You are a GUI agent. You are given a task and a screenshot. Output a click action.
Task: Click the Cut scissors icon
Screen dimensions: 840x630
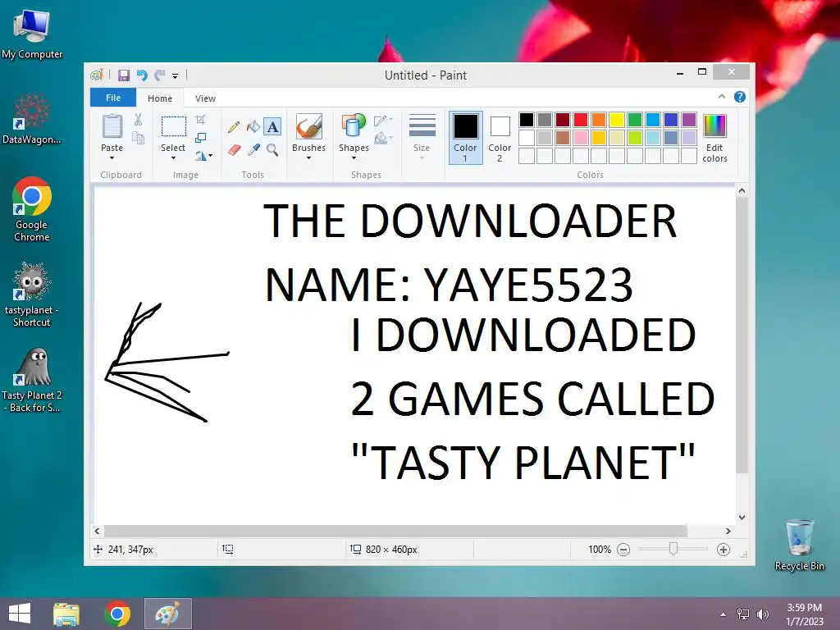tap(138, 120)
